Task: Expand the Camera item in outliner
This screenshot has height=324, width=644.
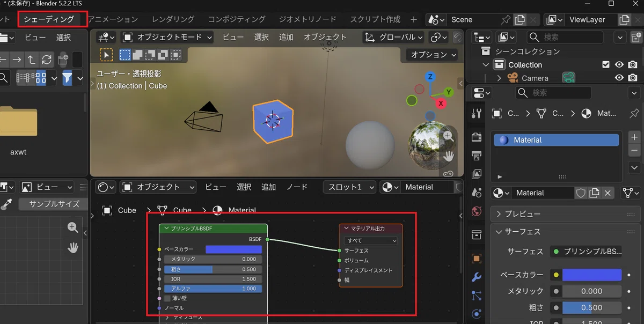Action: (x=499, y=78)
